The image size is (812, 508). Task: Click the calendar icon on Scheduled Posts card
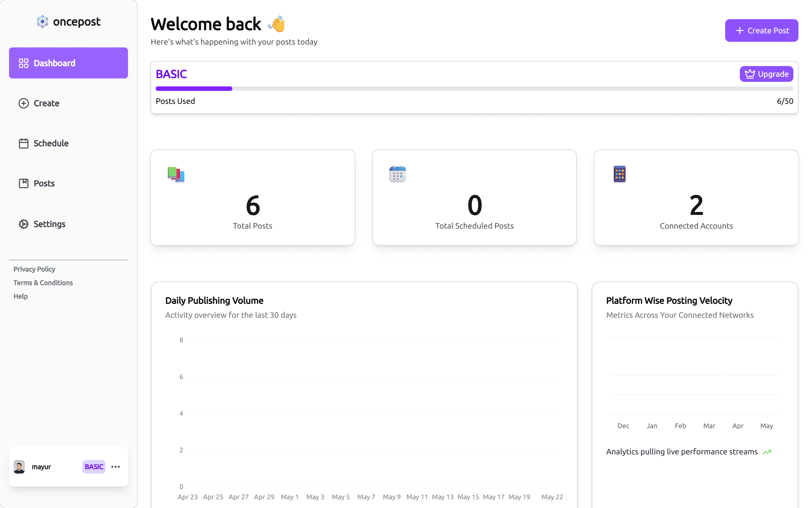coord(398,174)
